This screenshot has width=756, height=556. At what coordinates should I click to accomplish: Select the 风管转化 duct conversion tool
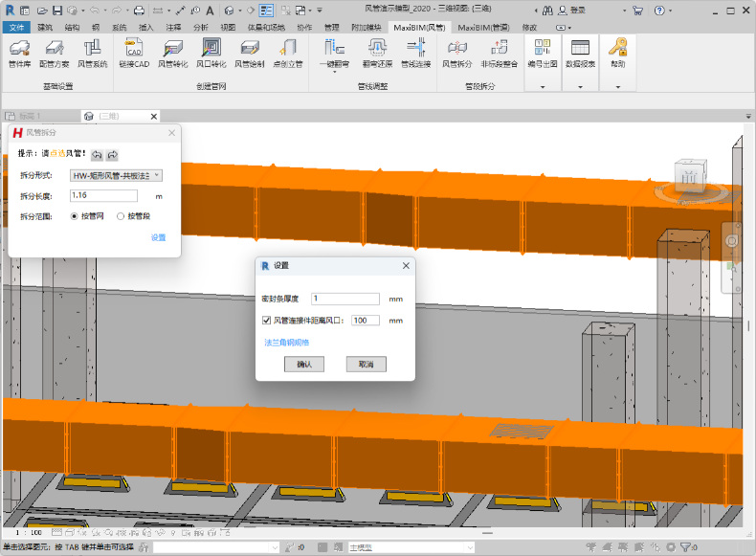click(173, 52)
